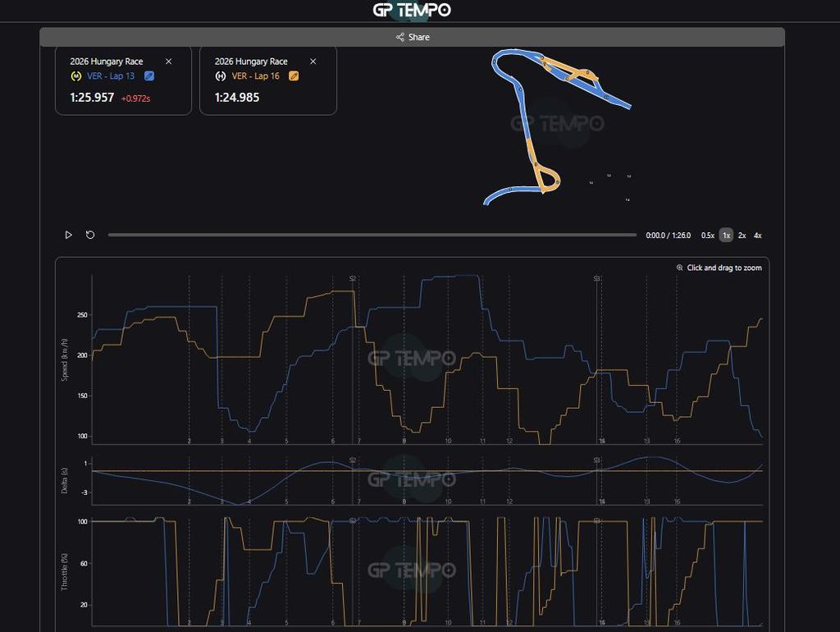Click '2026 Hungary Race' title on Lap 13 card
Screen dimensions: 840x632
(106, 62)
